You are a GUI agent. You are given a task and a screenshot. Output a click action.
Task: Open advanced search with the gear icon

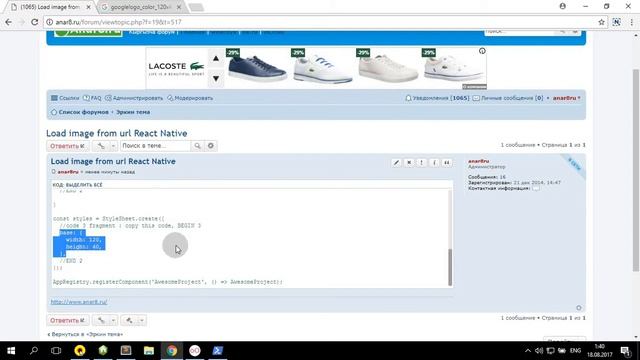click(211, 146)
